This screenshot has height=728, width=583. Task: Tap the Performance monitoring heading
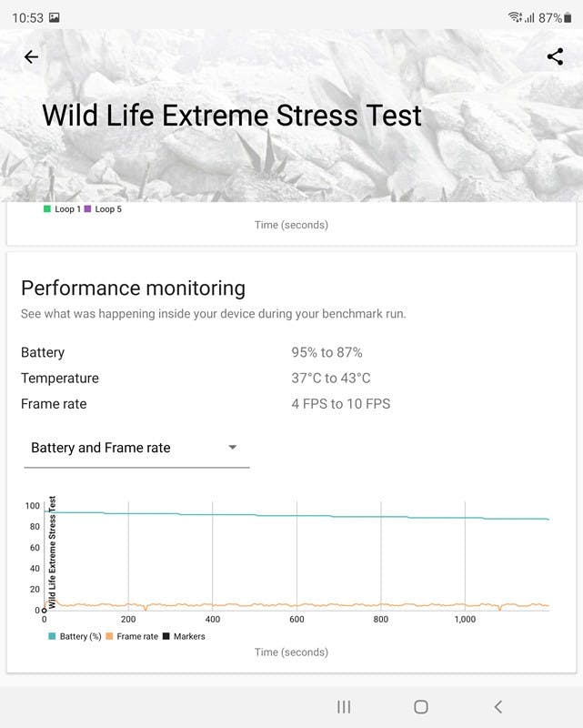[133, 288]
